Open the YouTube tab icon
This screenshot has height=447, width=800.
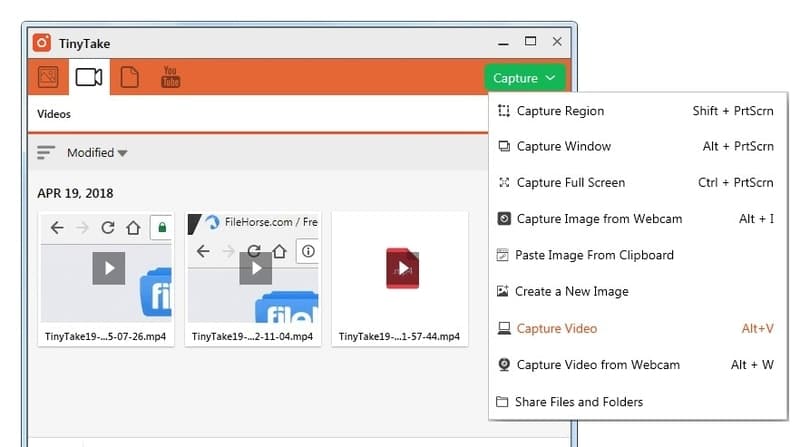click(x=170, y=77)
